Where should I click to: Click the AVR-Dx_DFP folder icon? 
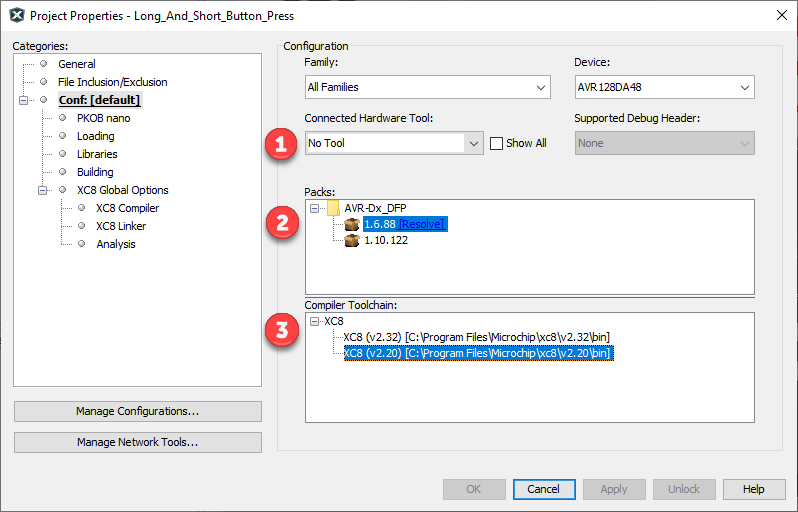coord(333,208)
